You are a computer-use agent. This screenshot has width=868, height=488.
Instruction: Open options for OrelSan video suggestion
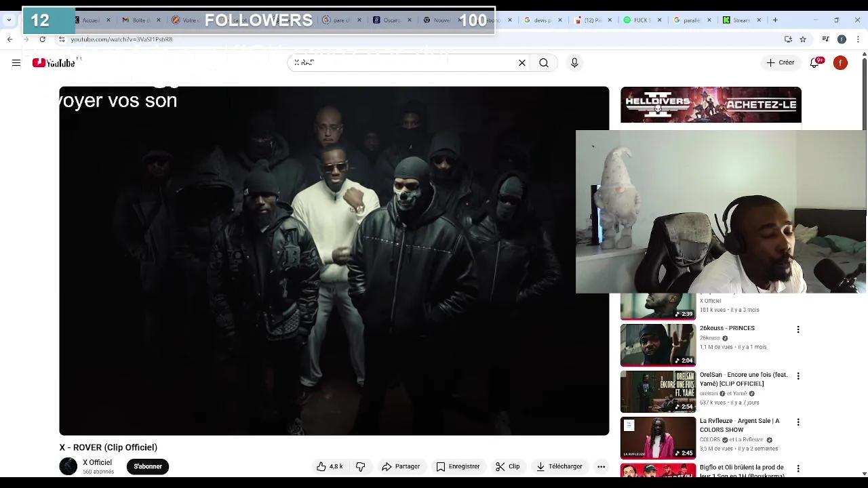point(798,375)
